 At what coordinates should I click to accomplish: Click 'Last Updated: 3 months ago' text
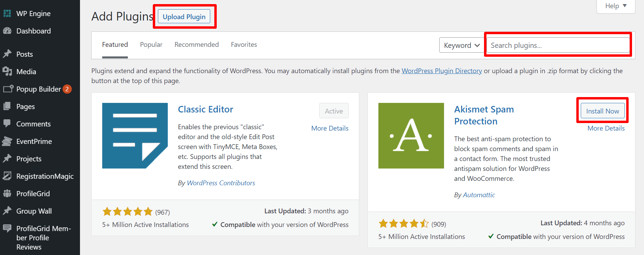306,211
